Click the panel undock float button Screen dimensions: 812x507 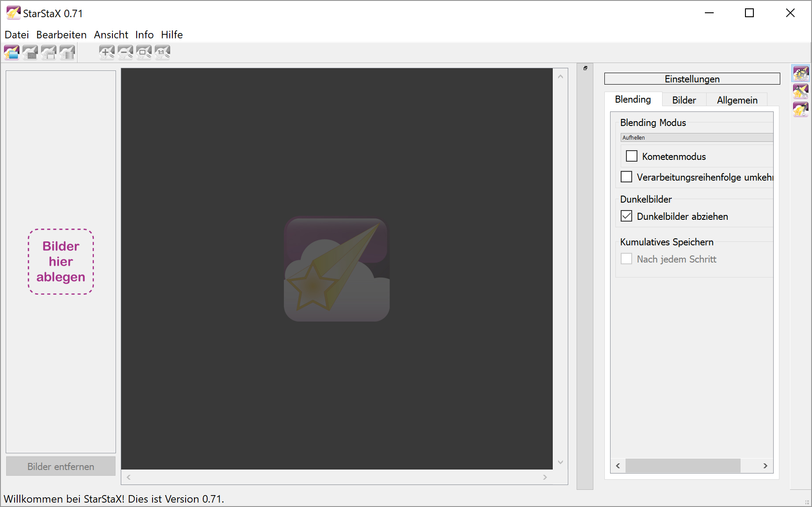pyautogui.click(x=585, y=68)
